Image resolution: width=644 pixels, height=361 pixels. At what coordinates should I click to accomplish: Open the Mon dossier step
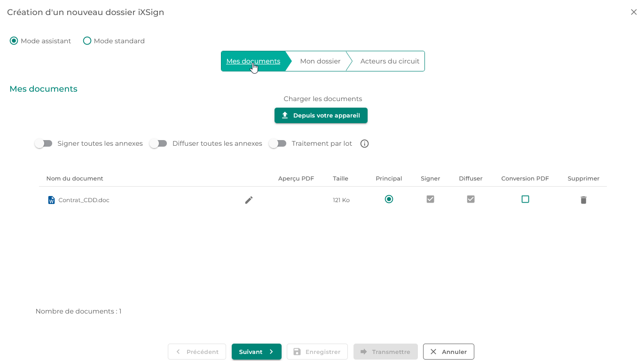point(320,61)
